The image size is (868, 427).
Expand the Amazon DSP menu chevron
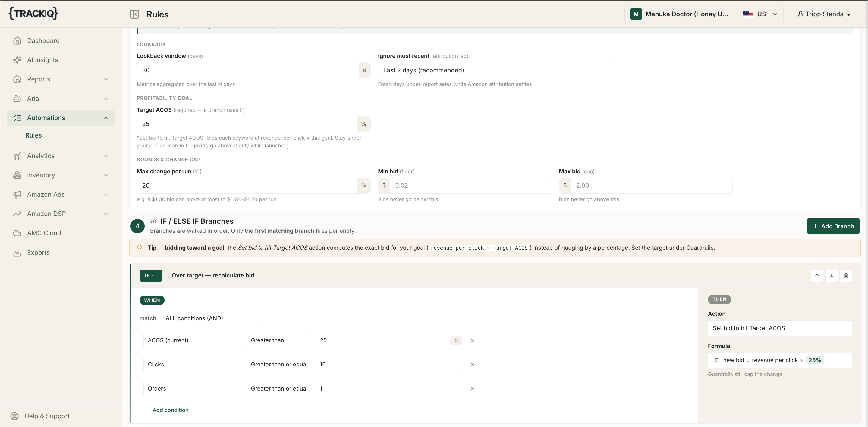(x=106, y=214)
